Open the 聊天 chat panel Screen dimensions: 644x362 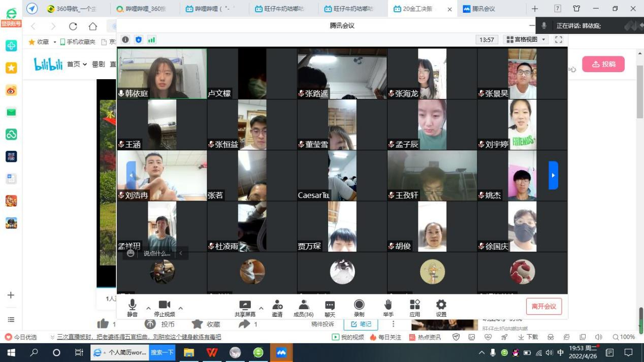coord(330,308)
